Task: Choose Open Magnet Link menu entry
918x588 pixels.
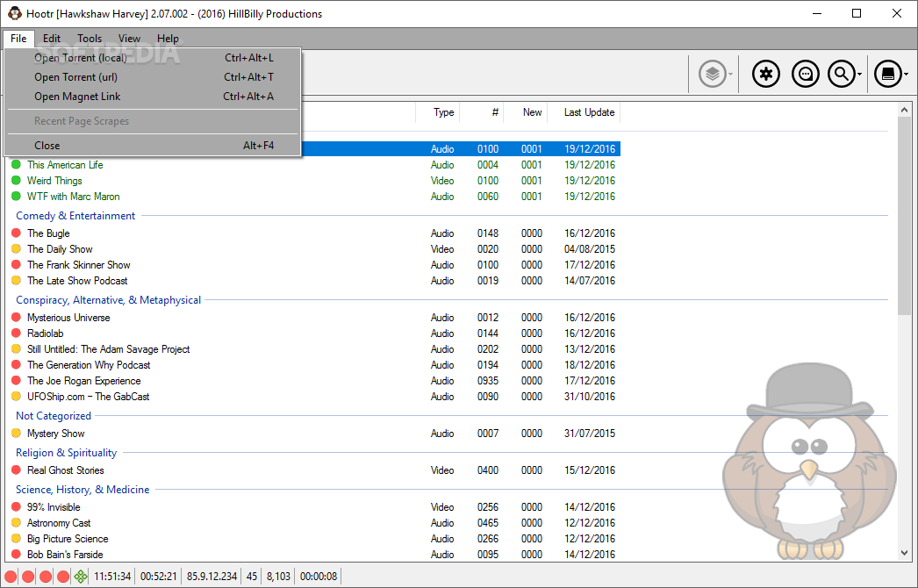Action: pos(154,97)
